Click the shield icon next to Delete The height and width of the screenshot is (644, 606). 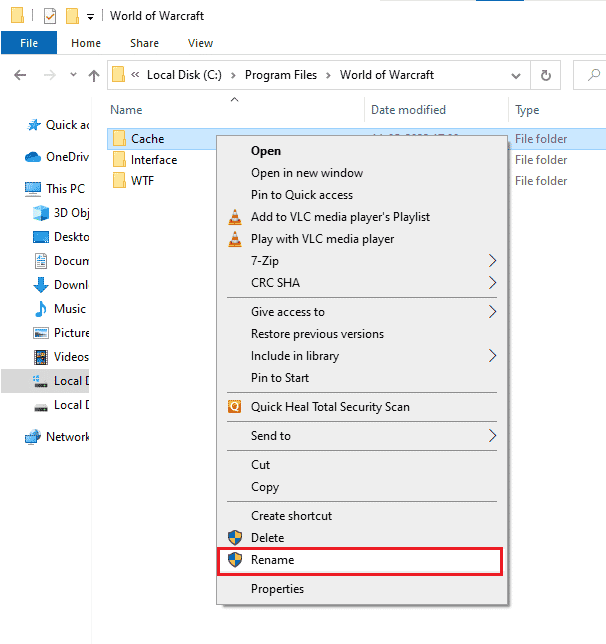click(x=235, y=538)
